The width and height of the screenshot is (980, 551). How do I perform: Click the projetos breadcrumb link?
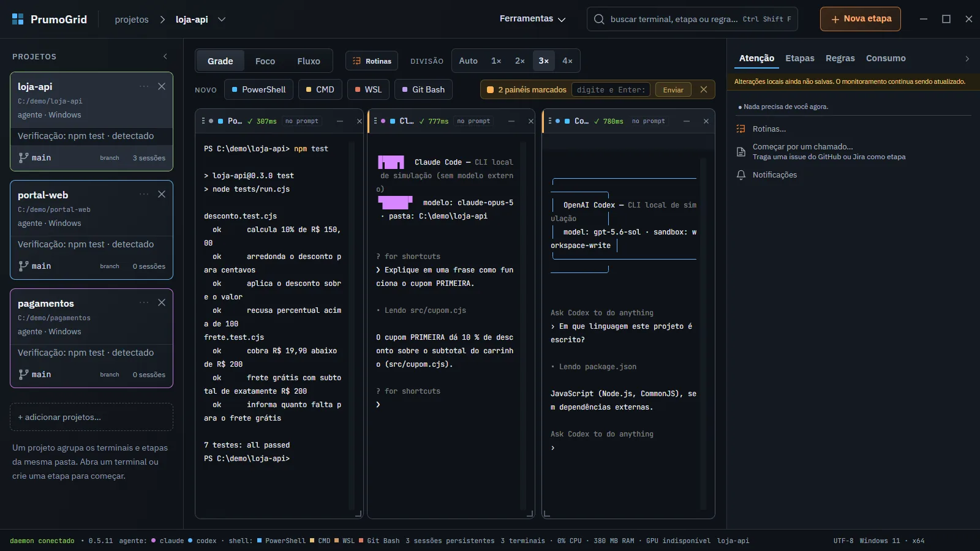point(132,19)
